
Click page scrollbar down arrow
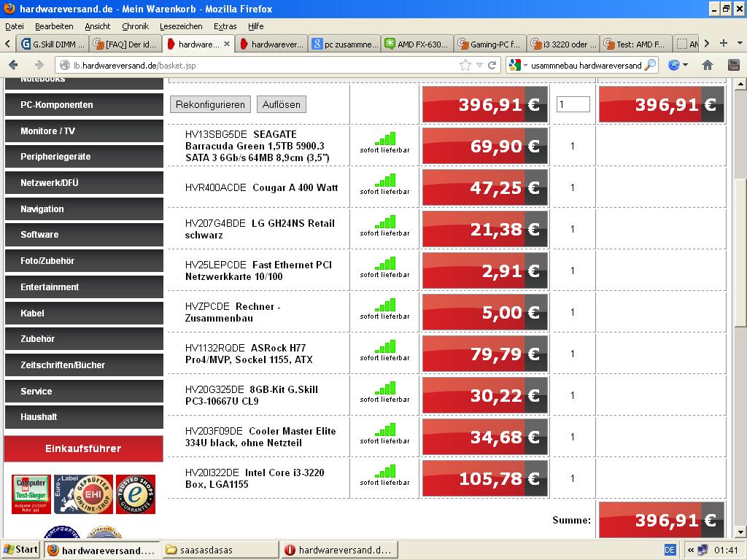pos(740,532)
